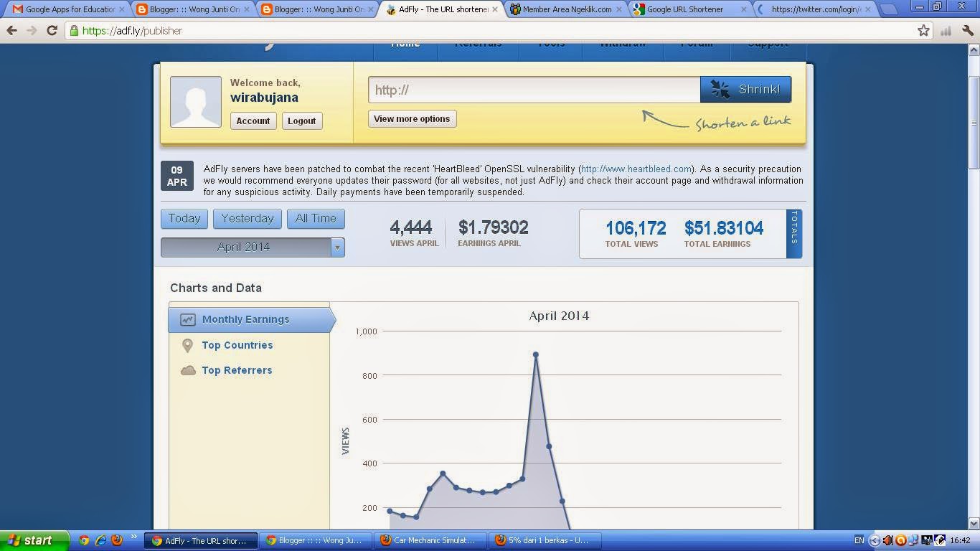Open the Account settings button
This screenshot has width=980, height=551.
click(x=253, y=121)
